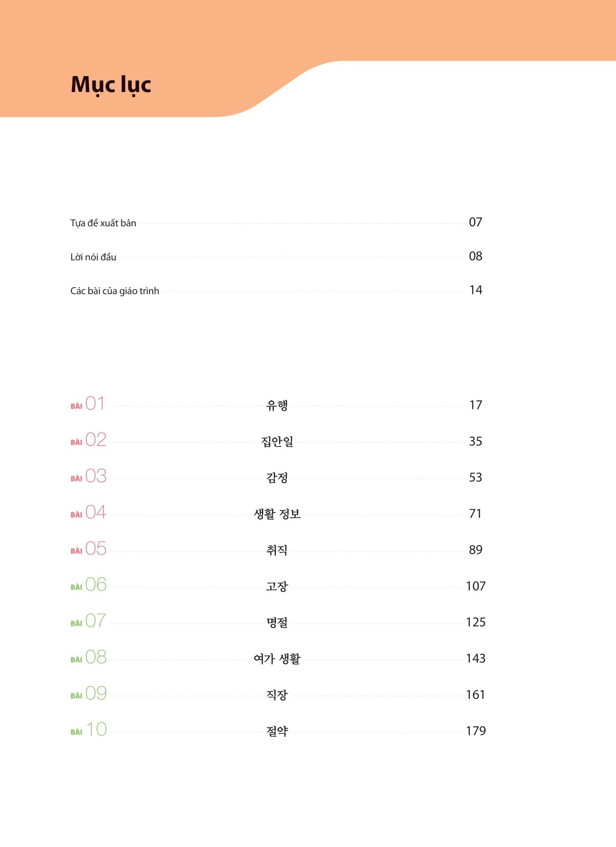Open the "Lời nói đầu" entry
Image resolution: width=616 pixels, height=847 pixels.
pos(93,257)
